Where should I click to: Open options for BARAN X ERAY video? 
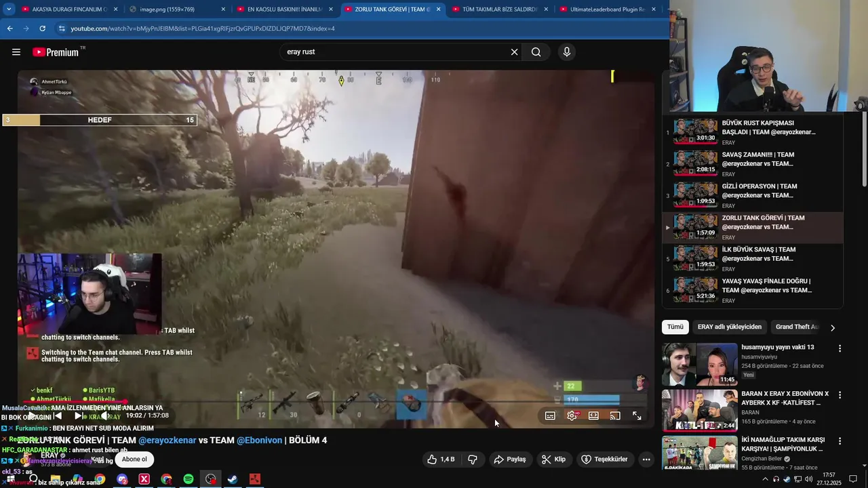click(840, 394)
